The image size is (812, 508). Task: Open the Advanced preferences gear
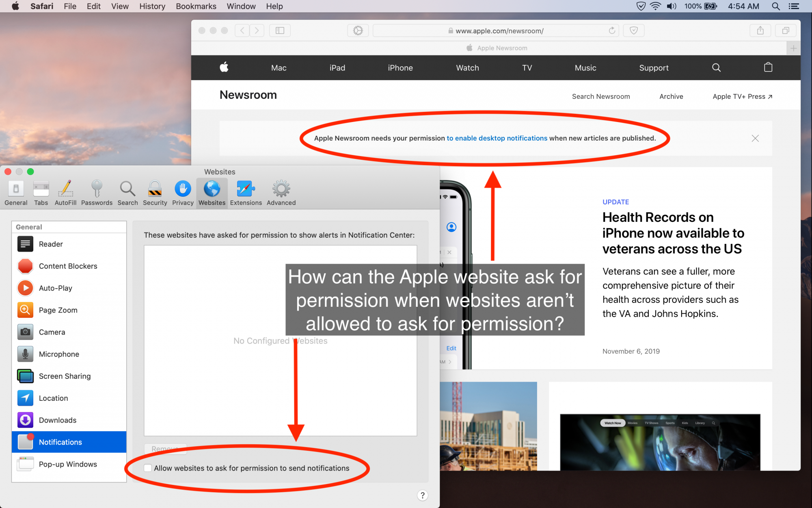[x=281, y=193]
